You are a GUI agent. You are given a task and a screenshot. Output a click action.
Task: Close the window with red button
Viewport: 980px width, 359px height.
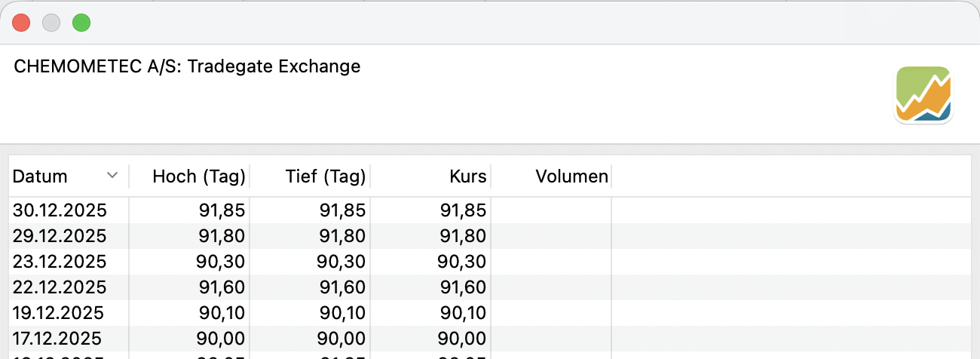click(x=21, y=23)
